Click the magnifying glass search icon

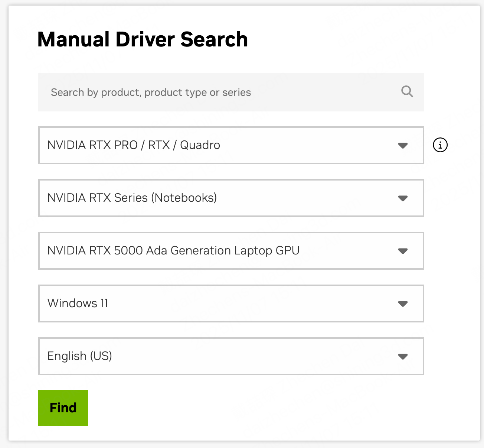pos(407,91)
